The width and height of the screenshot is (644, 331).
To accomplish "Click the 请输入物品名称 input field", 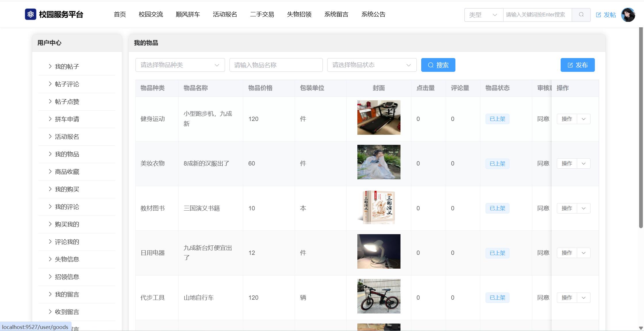I will [276, 65].
